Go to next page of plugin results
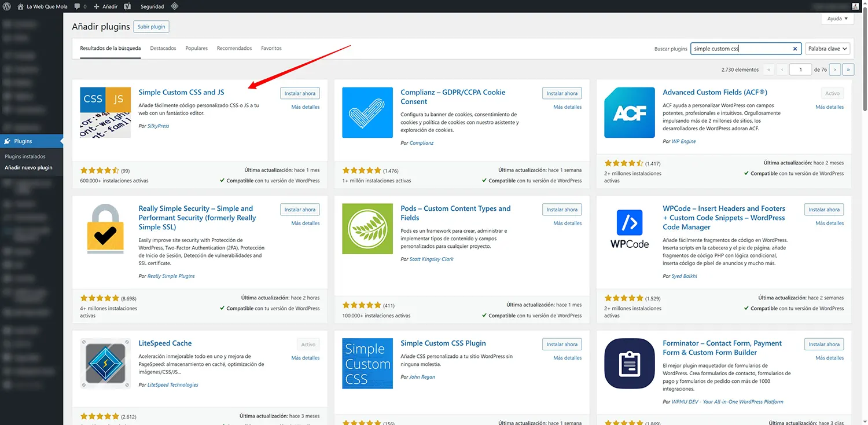 (x=834, y=69)
